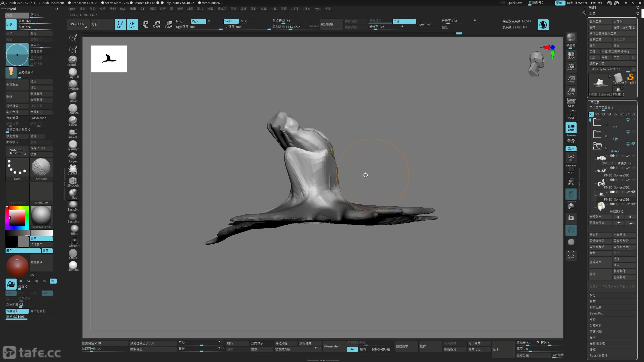Select the ZModeler brush

[x=73, y=181]
